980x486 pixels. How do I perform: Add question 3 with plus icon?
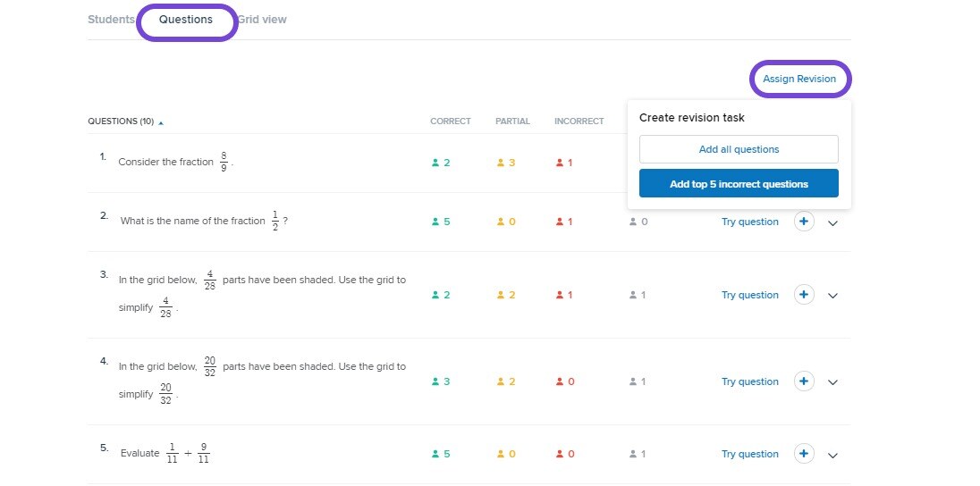(x=804, y=294)
